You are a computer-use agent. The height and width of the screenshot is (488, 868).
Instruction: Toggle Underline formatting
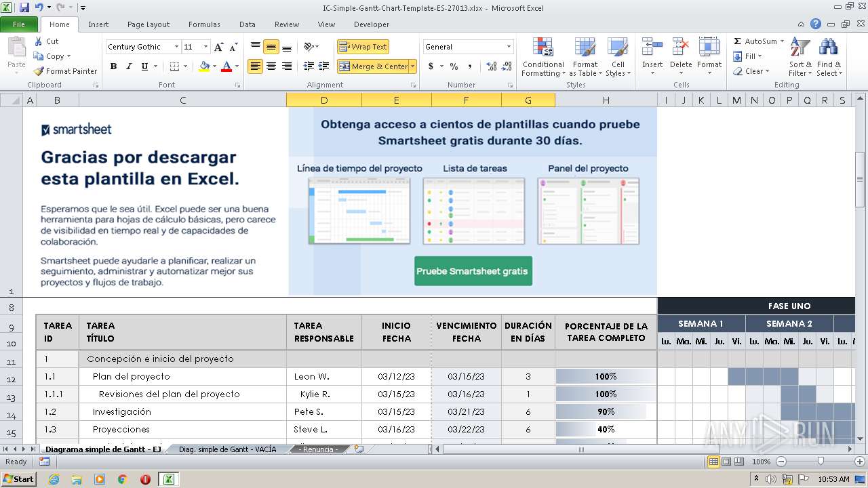(144, 66)
